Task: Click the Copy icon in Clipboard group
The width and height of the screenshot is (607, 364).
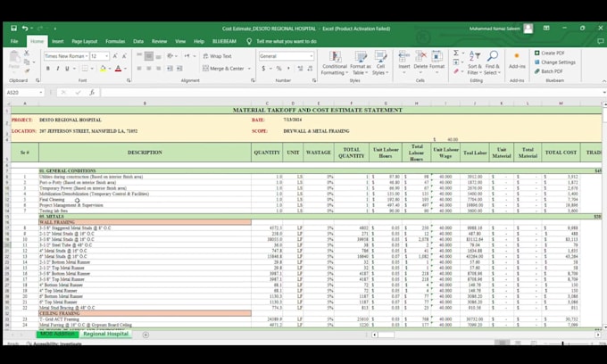Action: coord(27,62)
